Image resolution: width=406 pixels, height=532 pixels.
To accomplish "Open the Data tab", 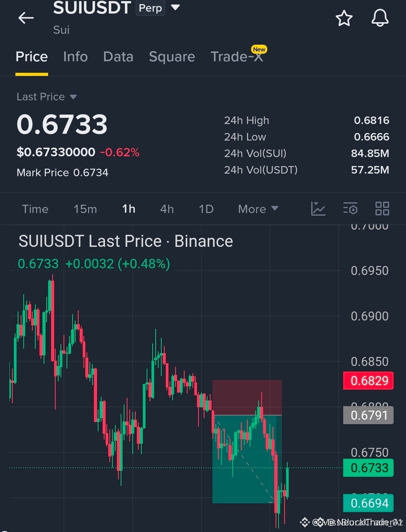I will (118, 57).
